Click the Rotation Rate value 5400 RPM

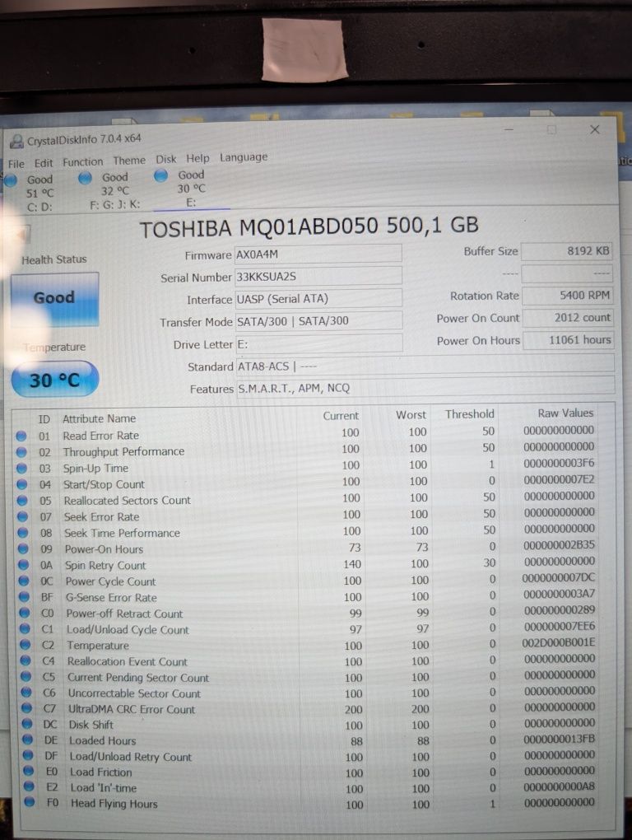567,295
